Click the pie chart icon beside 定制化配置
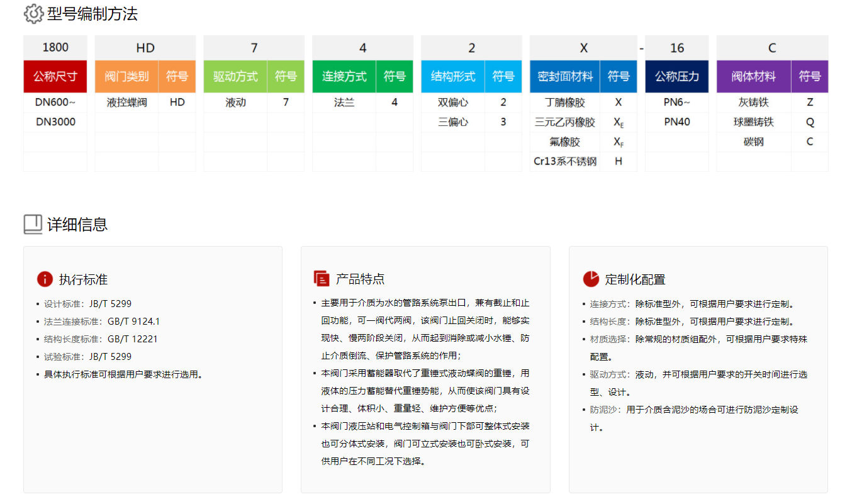Viewport: 857px width, 504px height. 591,279
